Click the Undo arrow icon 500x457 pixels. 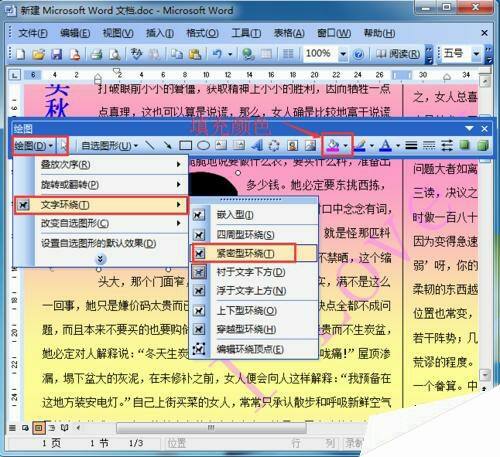[x=217, y=54]
